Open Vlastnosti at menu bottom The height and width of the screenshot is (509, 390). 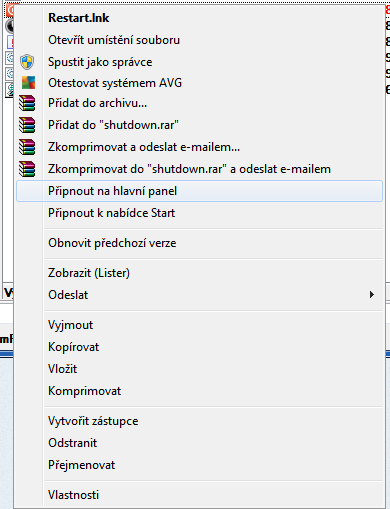pyautogui.click(x=200, y=495)
